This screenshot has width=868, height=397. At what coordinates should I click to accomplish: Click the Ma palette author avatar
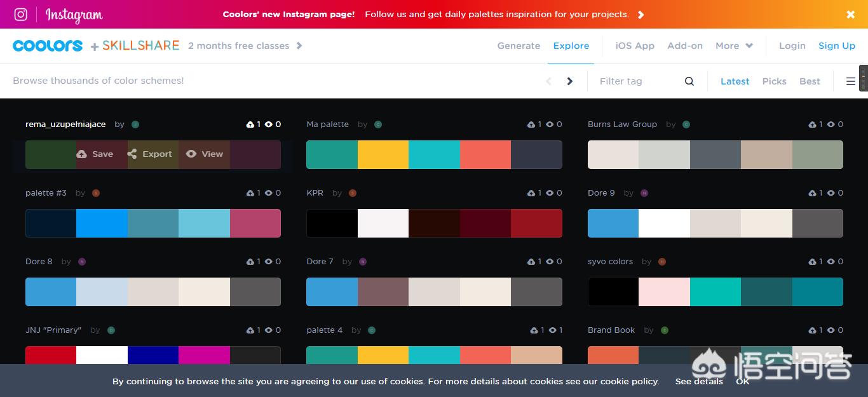[378, 124]
